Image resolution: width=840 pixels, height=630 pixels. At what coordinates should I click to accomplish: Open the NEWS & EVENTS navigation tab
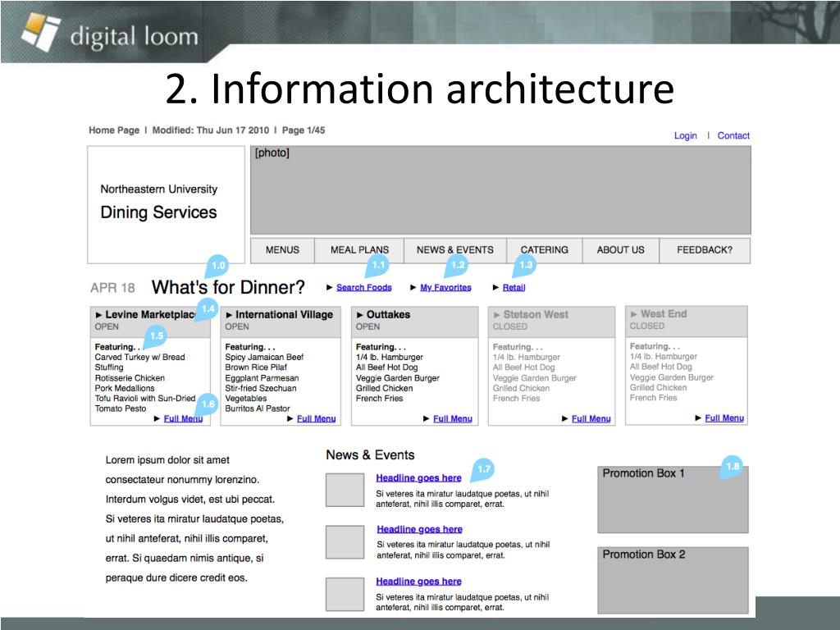454,250
